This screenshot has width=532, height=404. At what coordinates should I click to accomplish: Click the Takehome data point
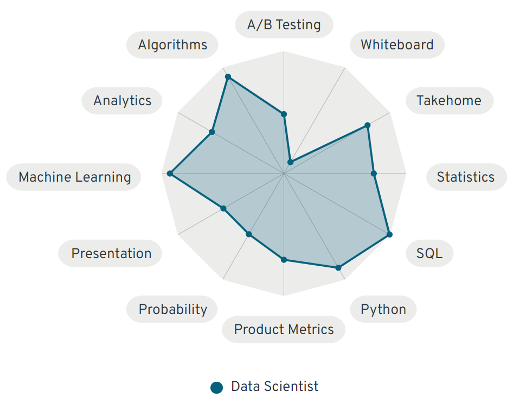[367, 125]
